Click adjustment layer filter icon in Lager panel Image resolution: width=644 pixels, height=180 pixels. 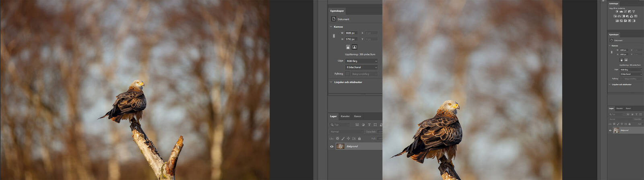coord(363,125)
